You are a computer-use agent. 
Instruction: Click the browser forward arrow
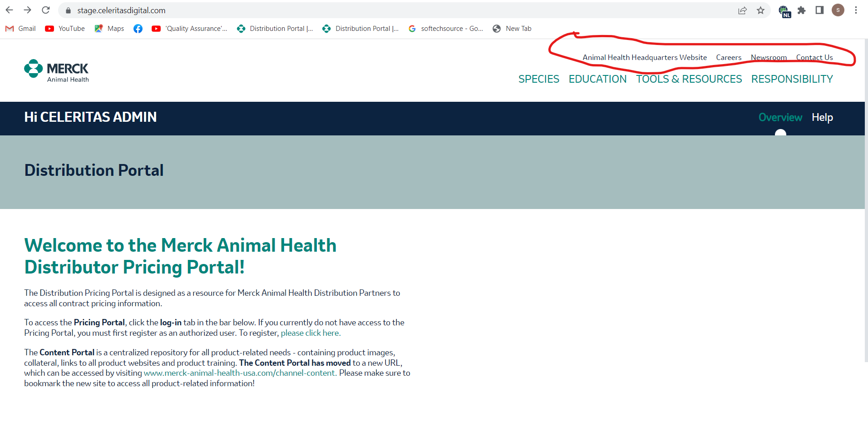27,10
